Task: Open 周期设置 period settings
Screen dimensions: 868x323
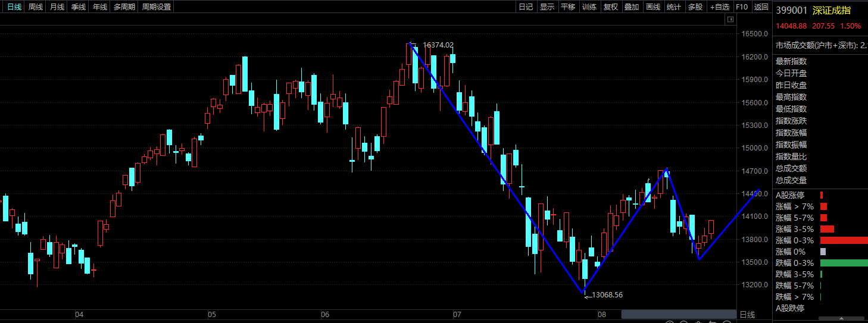Action: click(157, 7)
